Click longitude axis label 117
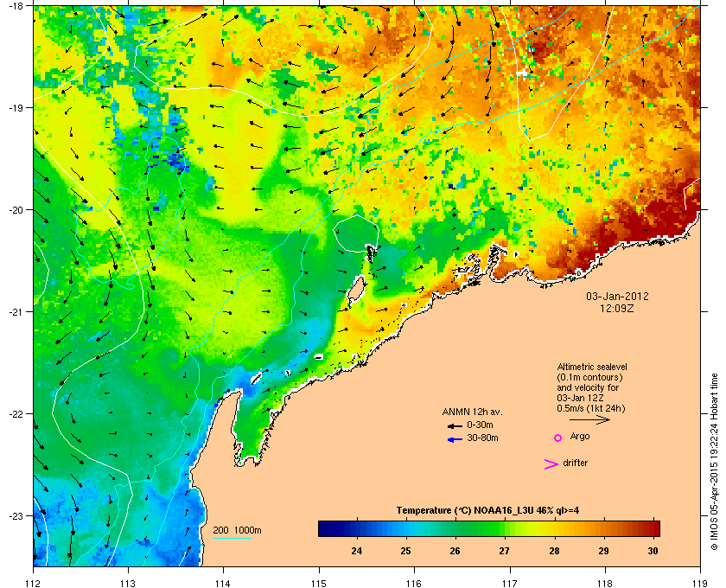 tap(510, 584)
